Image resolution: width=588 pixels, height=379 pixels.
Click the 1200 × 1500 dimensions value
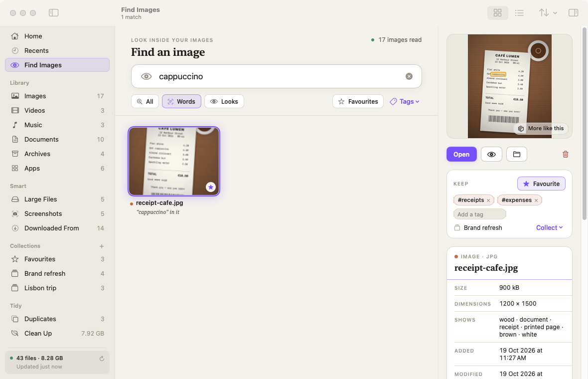tap(518, 304)
